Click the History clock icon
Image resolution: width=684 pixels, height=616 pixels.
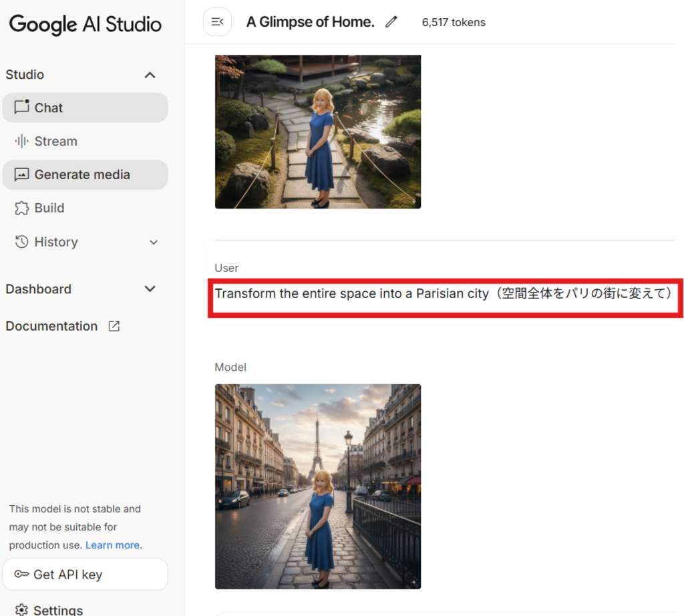[x=22, y=242]
